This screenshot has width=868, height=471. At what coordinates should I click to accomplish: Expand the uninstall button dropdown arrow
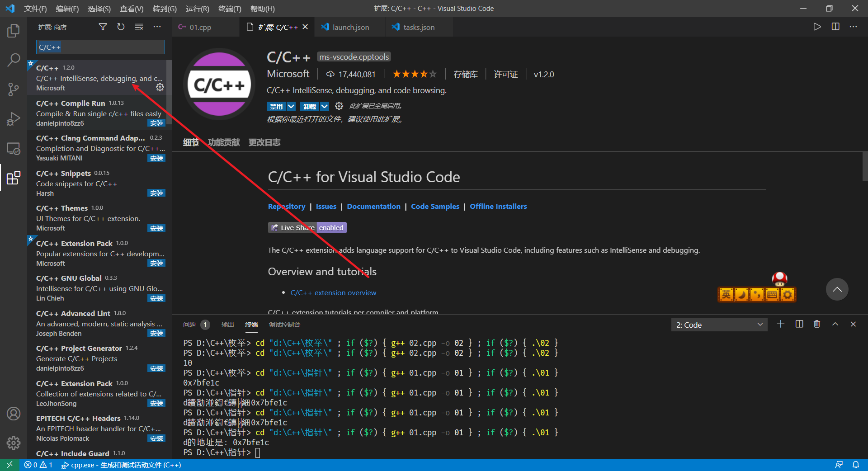point(325,106)
